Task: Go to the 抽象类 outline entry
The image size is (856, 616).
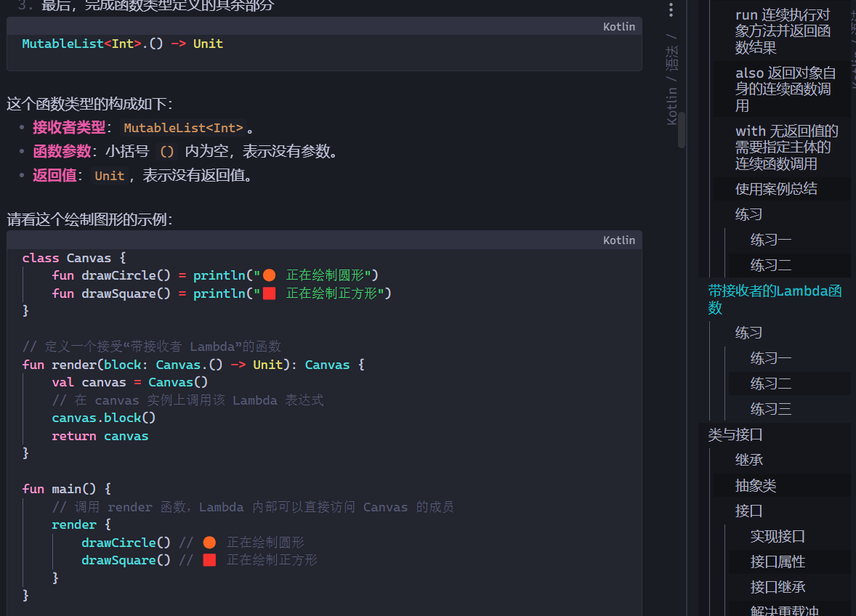Action: [756, 485]
